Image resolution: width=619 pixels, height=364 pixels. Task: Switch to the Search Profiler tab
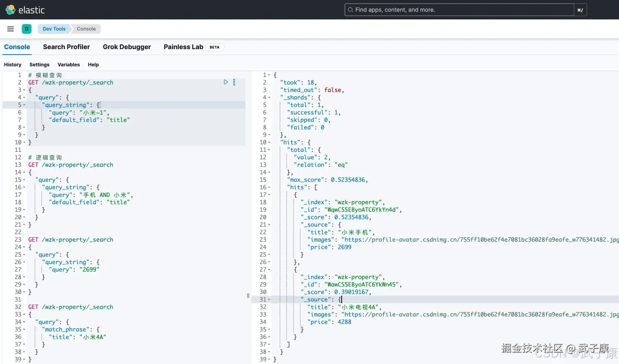[66, 47]
